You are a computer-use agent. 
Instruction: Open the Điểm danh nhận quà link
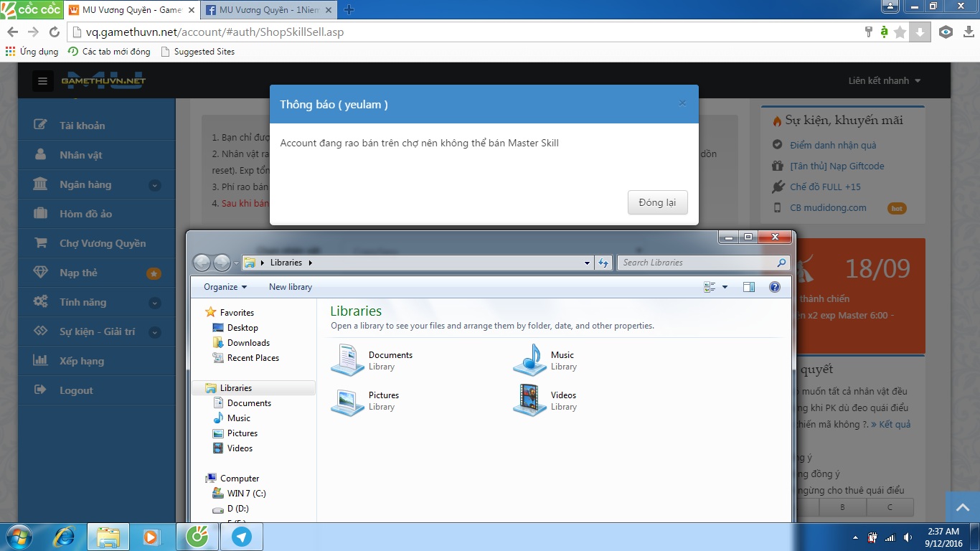[832, 145]
